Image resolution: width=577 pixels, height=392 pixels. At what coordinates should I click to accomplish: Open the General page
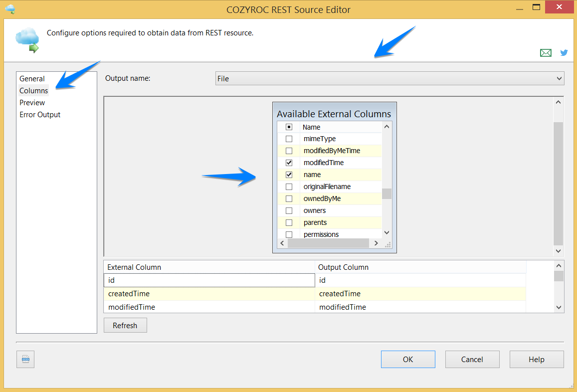tap(32, 79)
